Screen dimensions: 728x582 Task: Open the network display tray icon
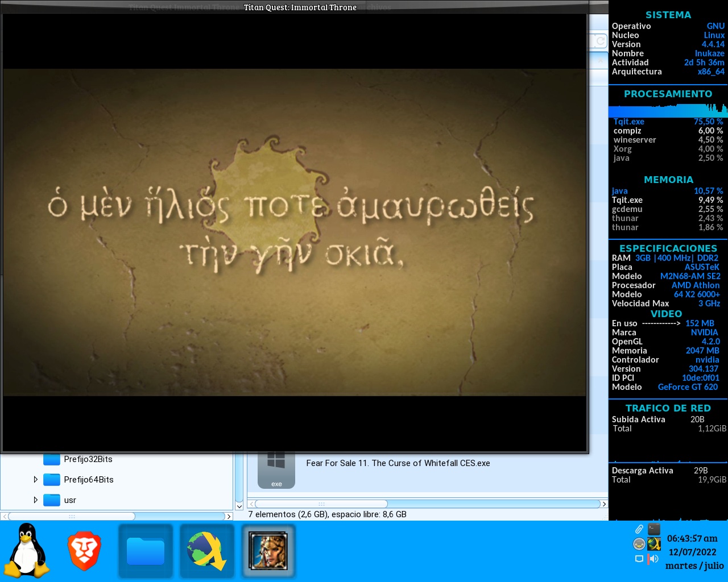point(639,559)
